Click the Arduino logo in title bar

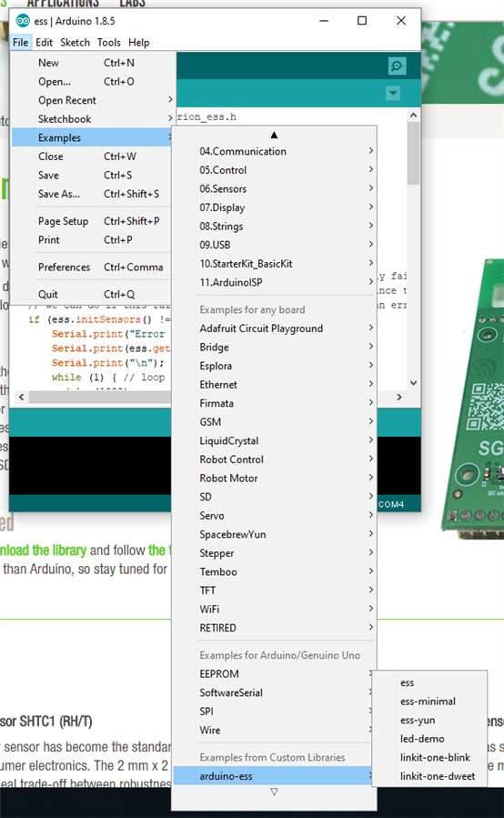coord(23,21)
